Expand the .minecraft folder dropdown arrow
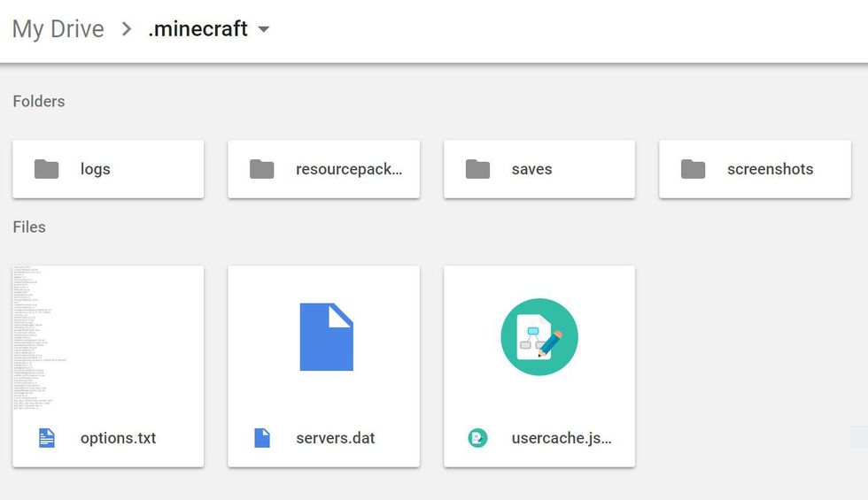Image resolution: width=868 pixels, height=500 pixels. [x=263, y=29]
